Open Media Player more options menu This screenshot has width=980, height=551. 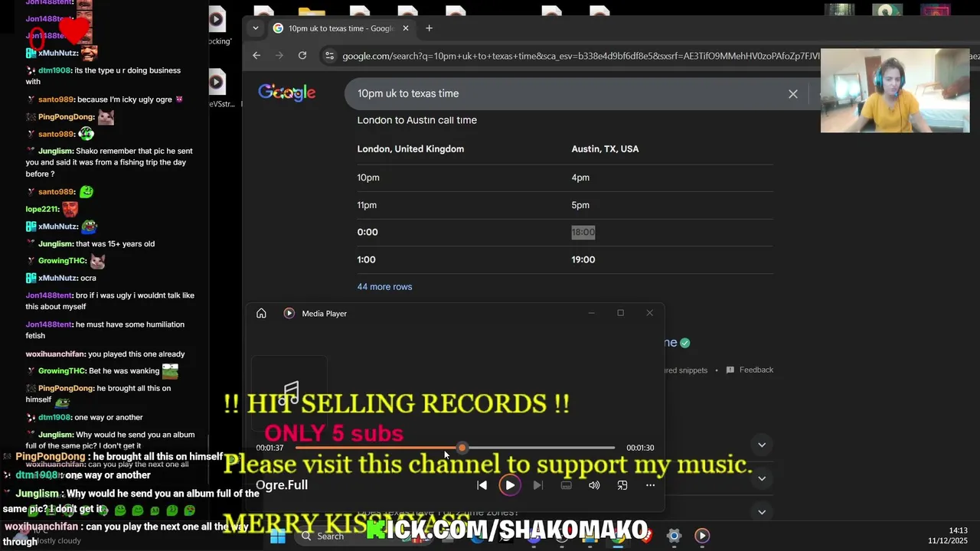(x=650, y=485)
